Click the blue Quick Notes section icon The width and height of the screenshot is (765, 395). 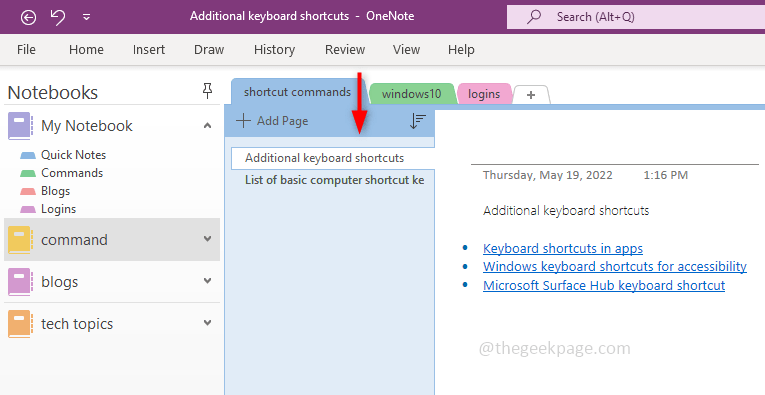point(28,155)
